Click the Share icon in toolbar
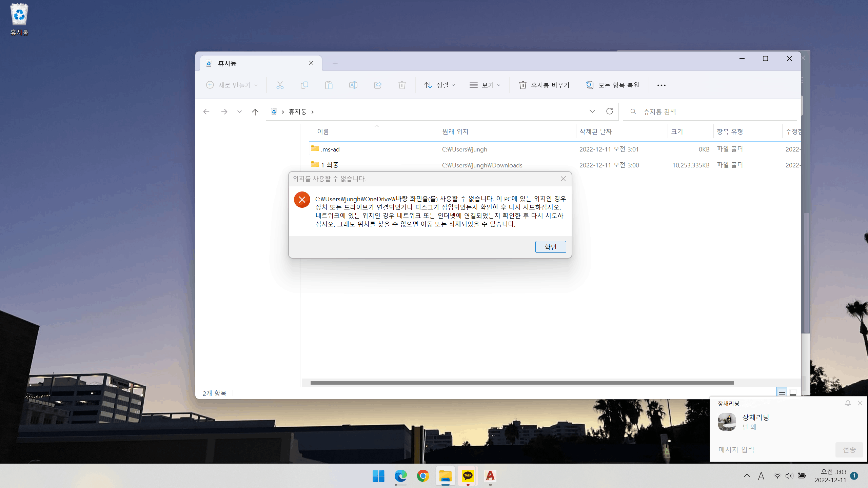 [377, 85]
